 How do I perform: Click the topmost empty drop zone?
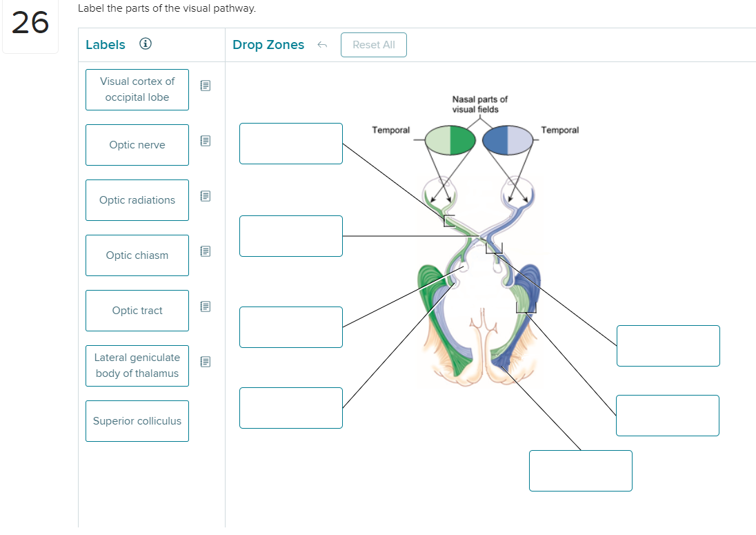click(x=290, y=144)
